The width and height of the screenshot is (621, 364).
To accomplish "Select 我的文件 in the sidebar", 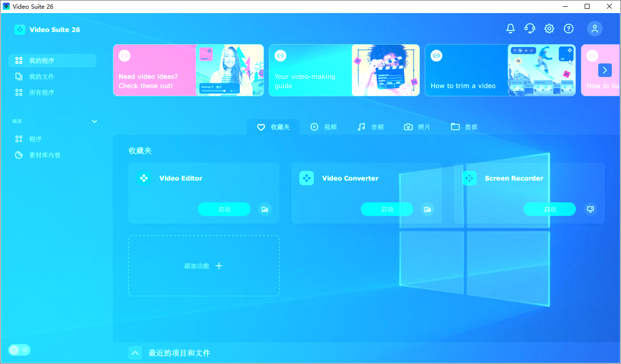I will pyautogui.click(x=52, y=76).
